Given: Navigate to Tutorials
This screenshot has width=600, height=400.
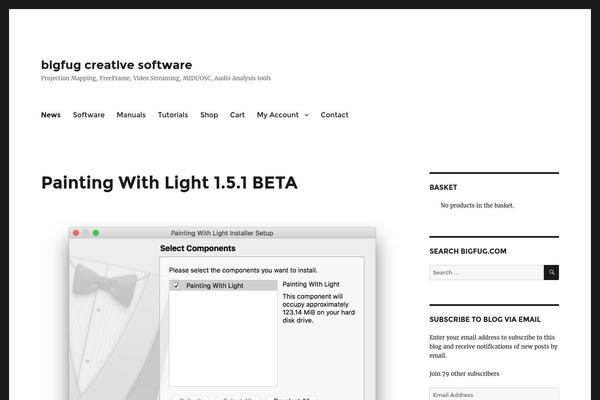Looking at the screenshot, I should [173, 115].
